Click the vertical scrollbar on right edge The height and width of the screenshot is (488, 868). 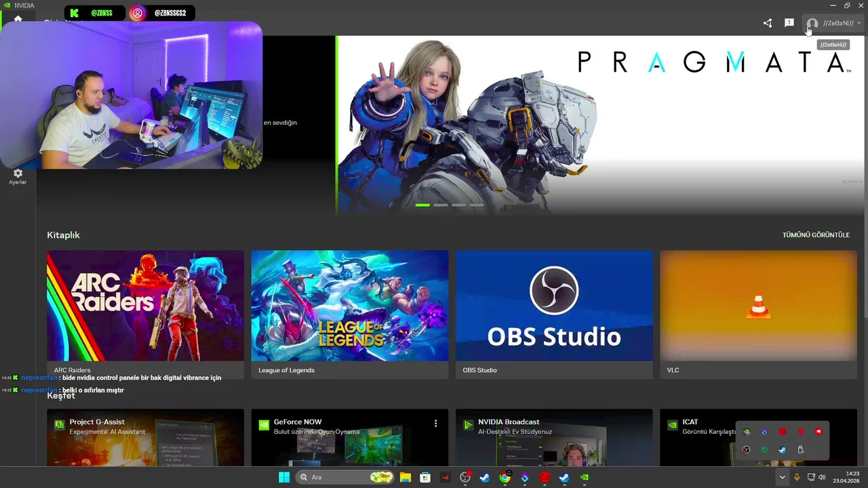tap(865, 176)
